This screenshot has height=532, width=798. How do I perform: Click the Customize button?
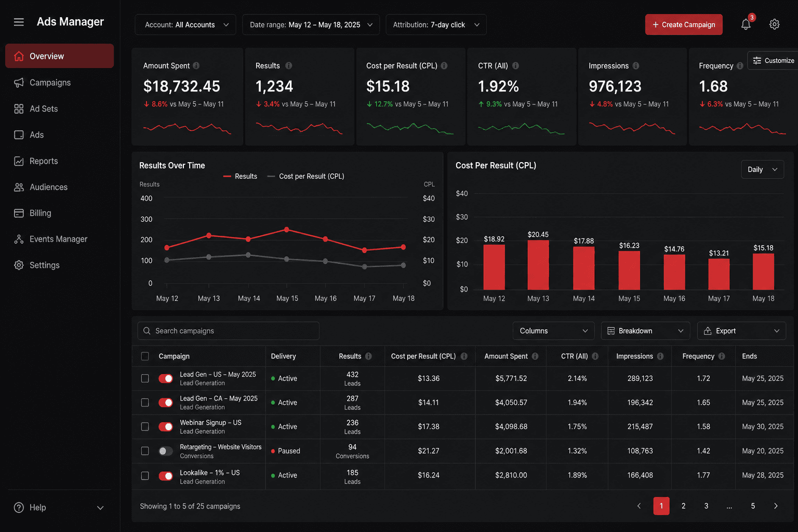pyautogui.click(x=773, y=60)
